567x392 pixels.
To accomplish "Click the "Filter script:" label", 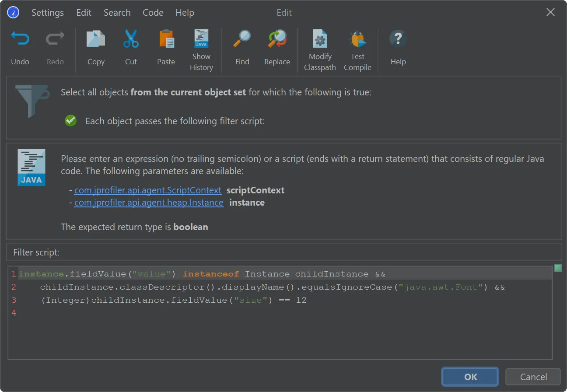I will [x=36, y=252].
